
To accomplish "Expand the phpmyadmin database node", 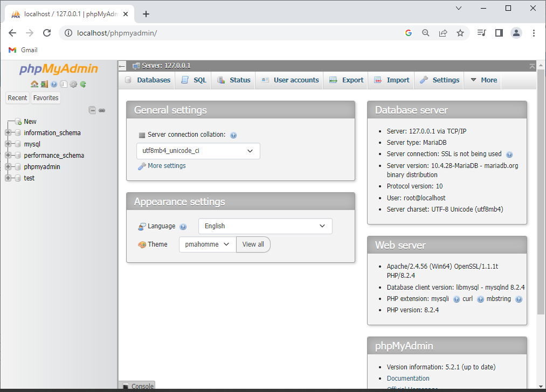I will coord(8,166).
